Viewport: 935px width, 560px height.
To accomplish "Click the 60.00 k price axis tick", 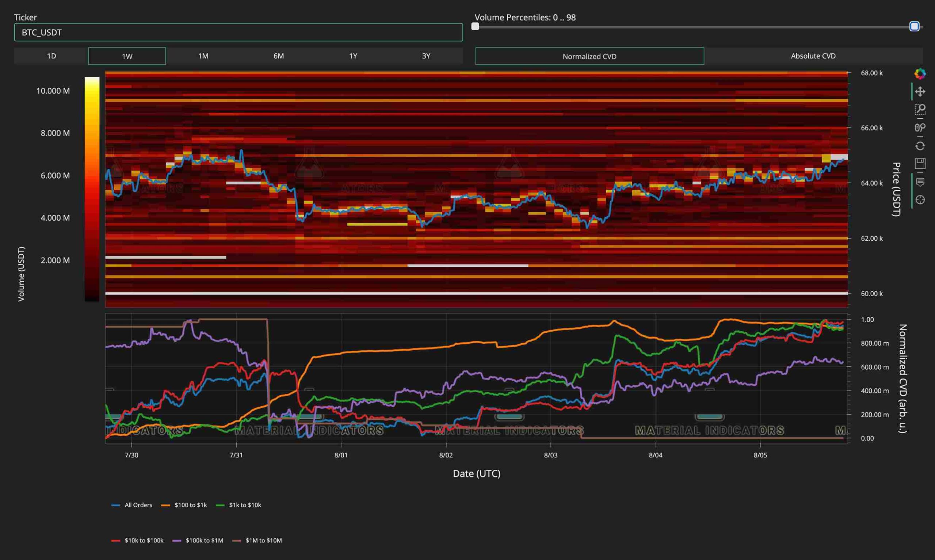I will 872,294.
